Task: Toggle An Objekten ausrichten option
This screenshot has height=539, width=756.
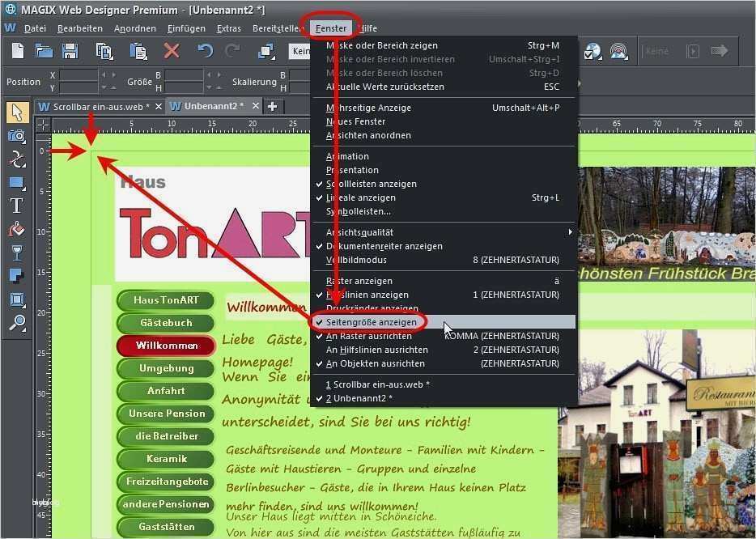Action: (x=444, y=363)
